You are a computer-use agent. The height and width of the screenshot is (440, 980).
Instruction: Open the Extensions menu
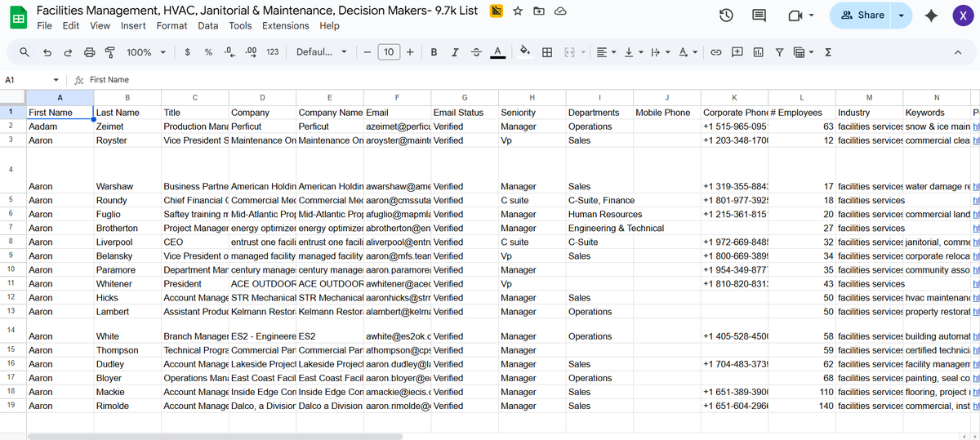pyautogui.click(x=286, y=25)
